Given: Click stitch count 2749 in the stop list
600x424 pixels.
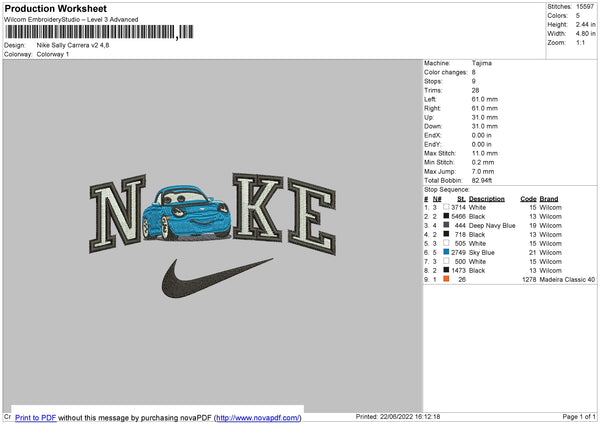Looking at the screenshot, I should 458,252.
